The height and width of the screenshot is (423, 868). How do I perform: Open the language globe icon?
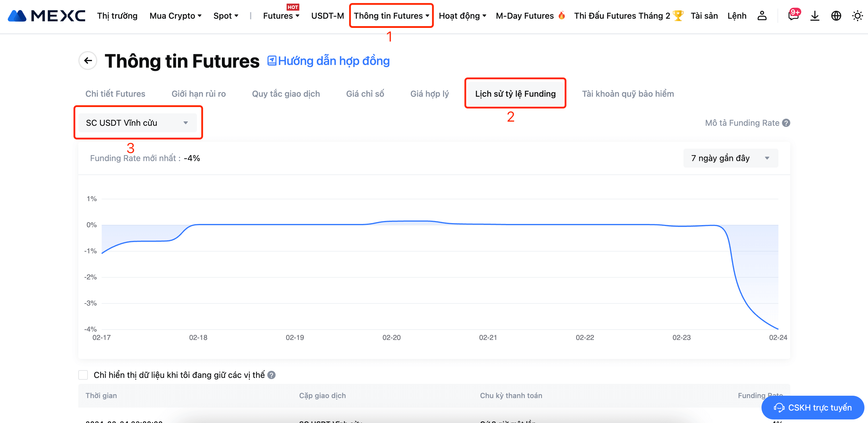836,16
